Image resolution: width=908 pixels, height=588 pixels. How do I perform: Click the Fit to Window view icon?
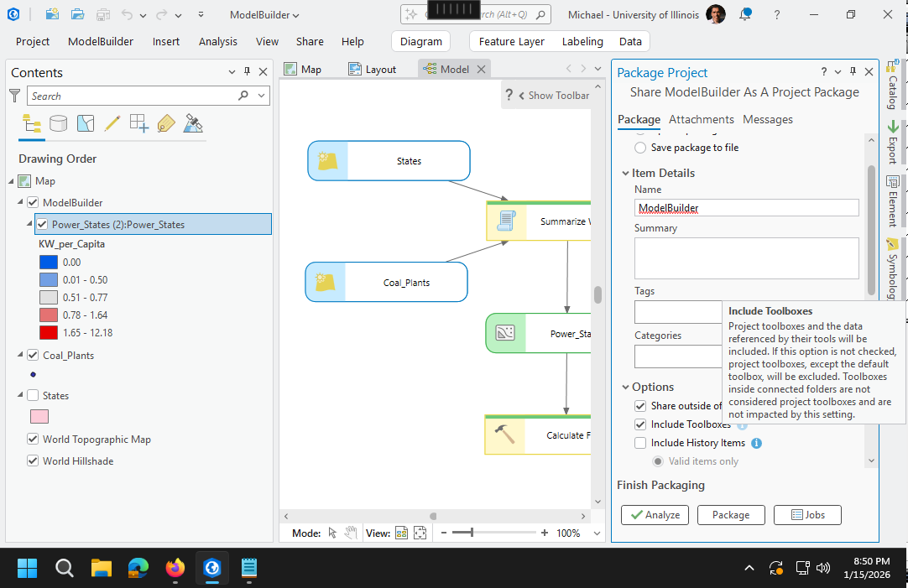click(420, 533)
